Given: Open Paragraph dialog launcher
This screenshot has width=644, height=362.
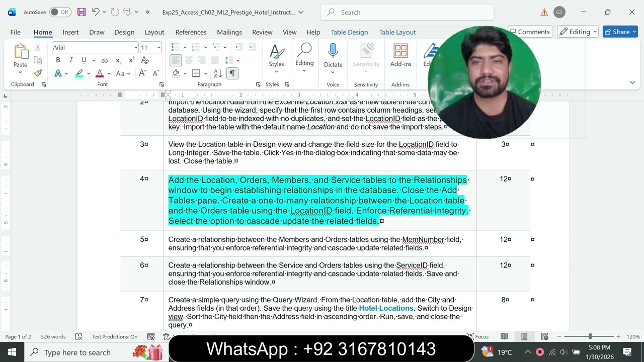Looking at the screenshot, I should click(258, 84).
